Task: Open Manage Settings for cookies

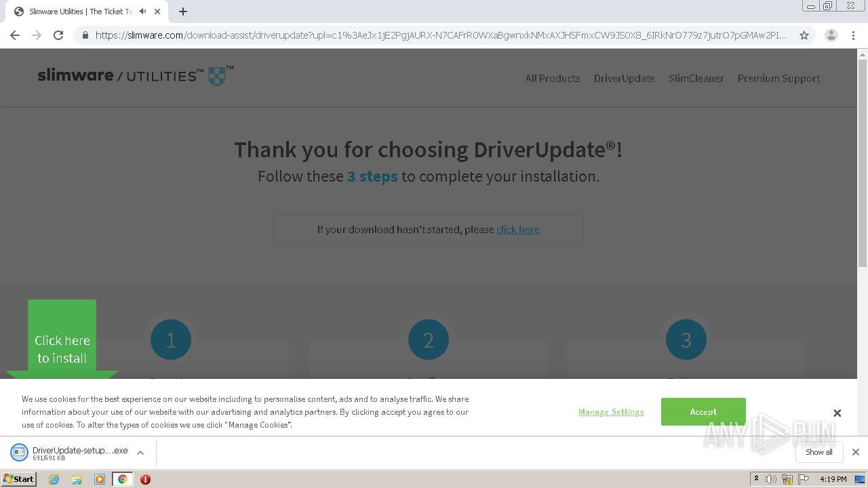Action: pyautogui.click(x=611, y=412)
